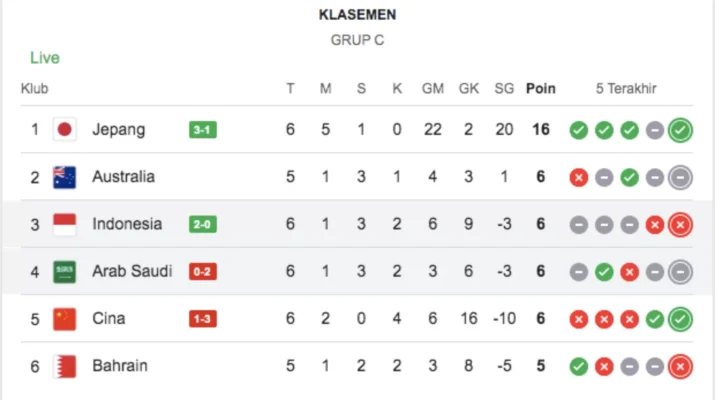Screen dimensions: 715x400
Task: Select the Jepang team name
Action: (x=119, y=129)
